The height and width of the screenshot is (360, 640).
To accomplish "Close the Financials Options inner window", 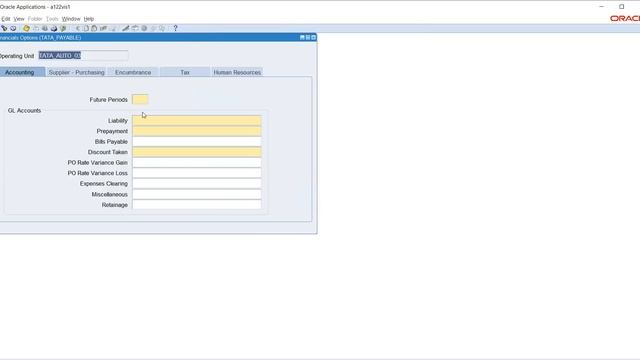I will click(313, 38).
